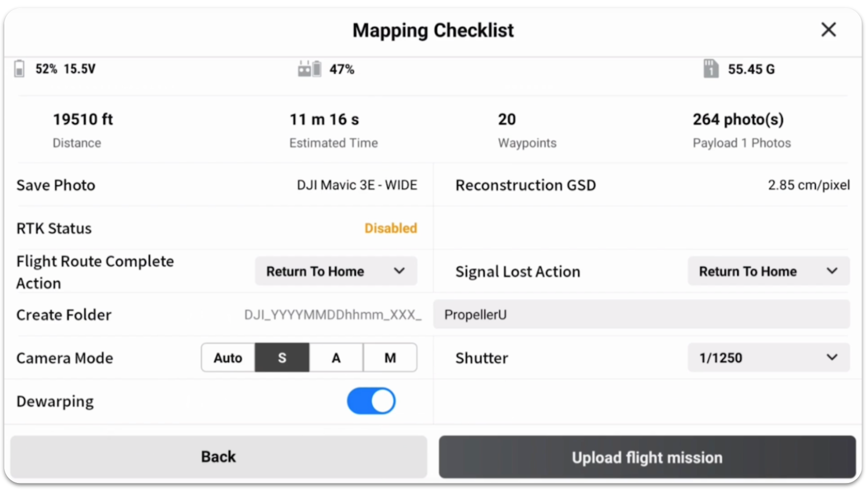
Task: Click the 11 m 16 s estimated time
Action: 324,119
